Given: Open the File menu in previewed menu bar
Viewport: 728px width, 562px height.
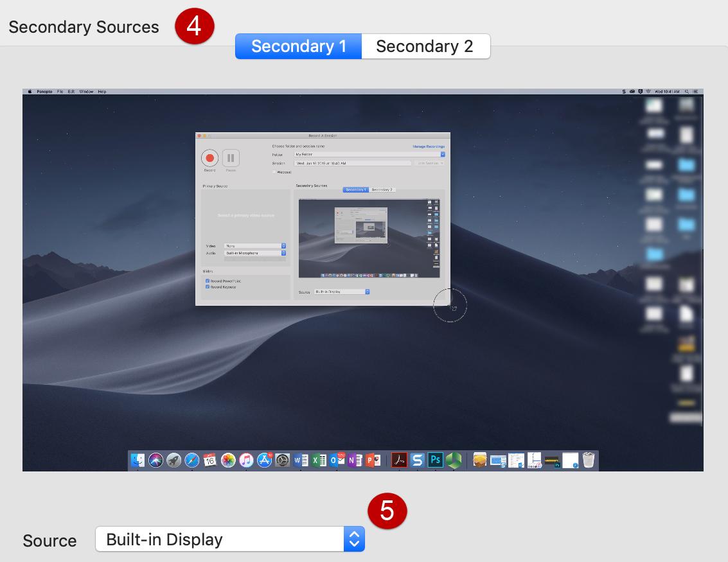Looking at the screenshot, I should click(x=60, y=92).
